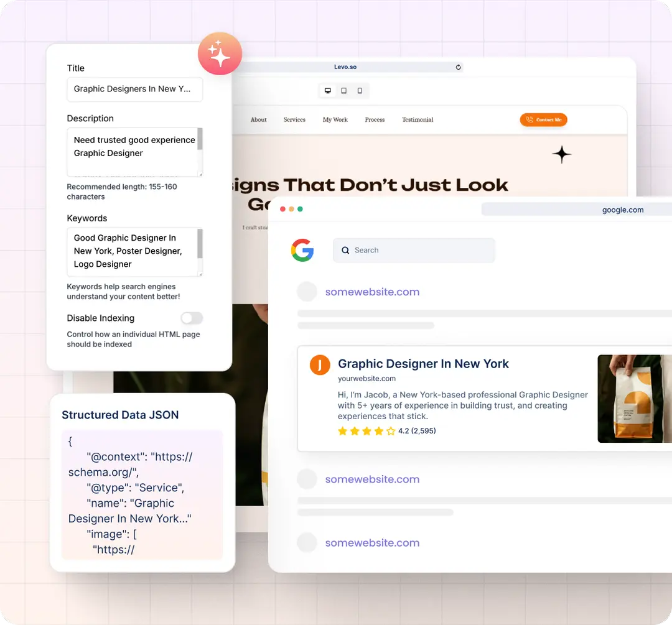Click the AI sparkle generate icon

(220, 53)
